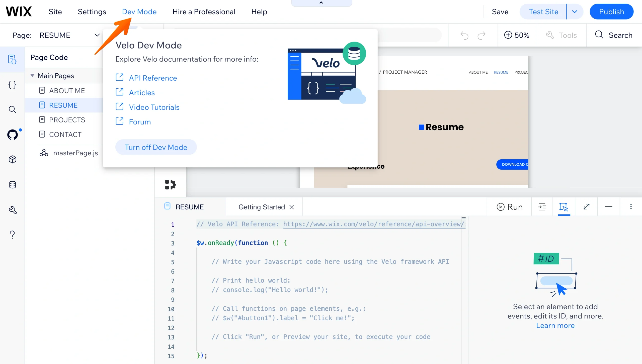Click the format code icon
Screen dimensions: 642x364
pyautogui.click(x=542, y=207)
